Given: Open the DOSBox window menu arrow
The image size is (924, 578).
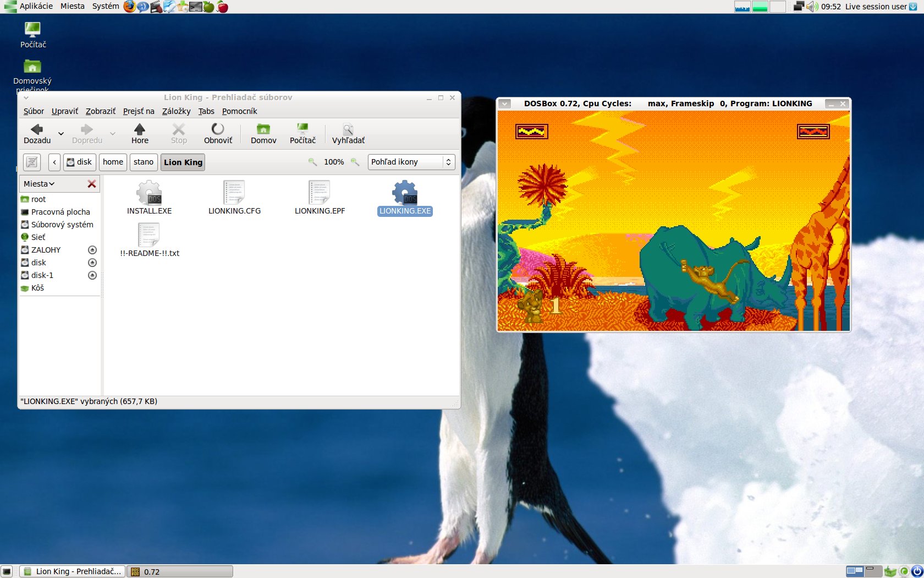Looking at the screenshot, I should 505,103.
